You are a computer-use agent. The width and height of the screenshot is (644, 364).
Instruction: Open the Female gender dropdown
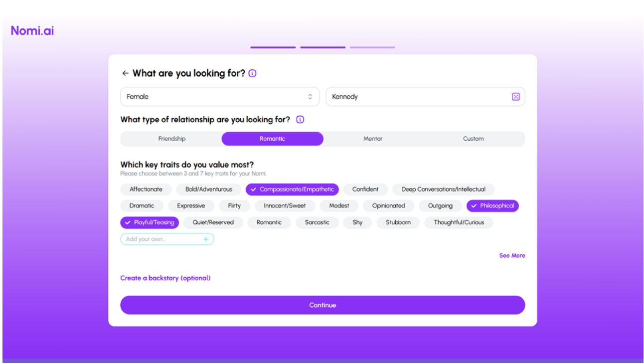point(219,97)
